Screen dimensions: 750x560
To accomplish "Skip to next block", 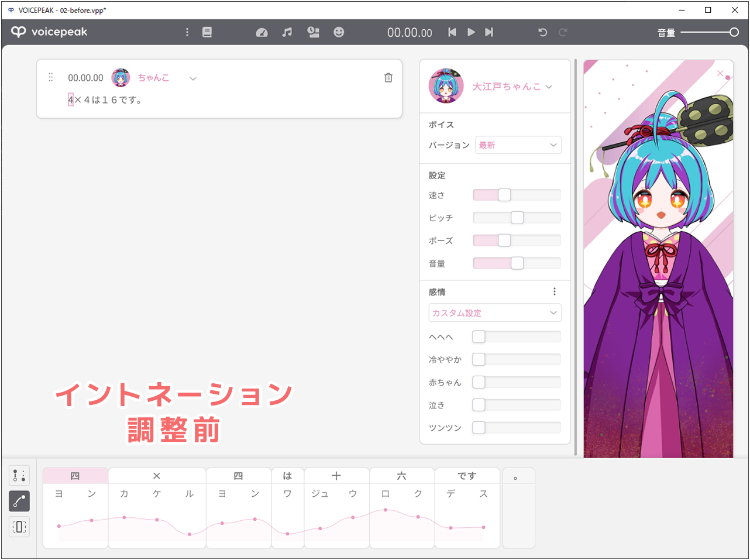I will coord(489,32).
